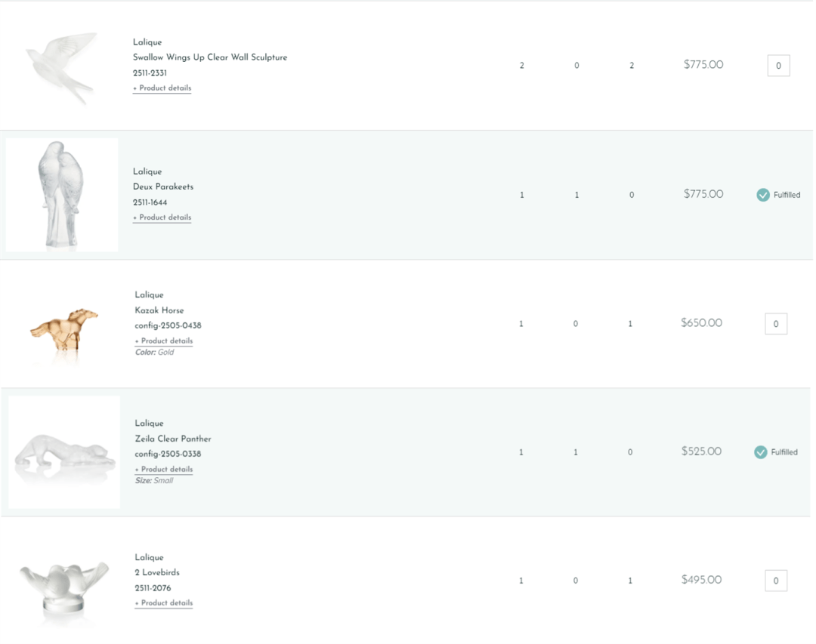Open the Swallow Wings Up Clear Wall Sculpture title
Screen dimensions: 816x644
210,57
